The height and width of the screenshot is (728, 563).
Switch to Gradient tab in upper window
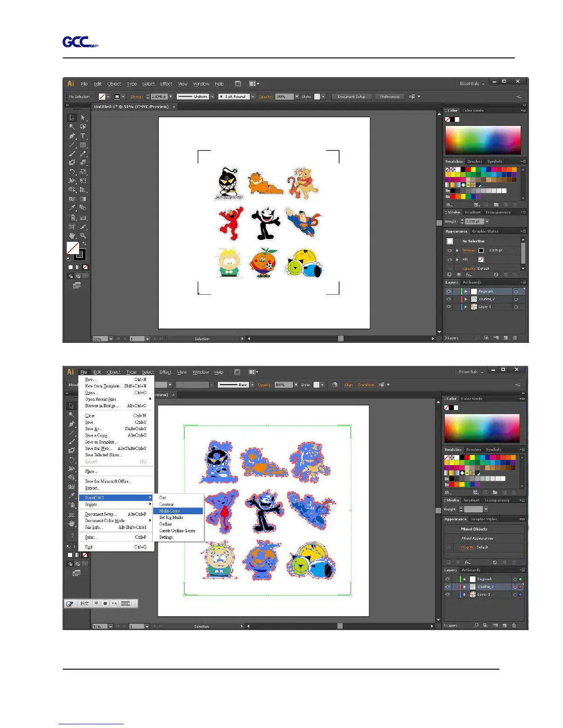[472, 212]
